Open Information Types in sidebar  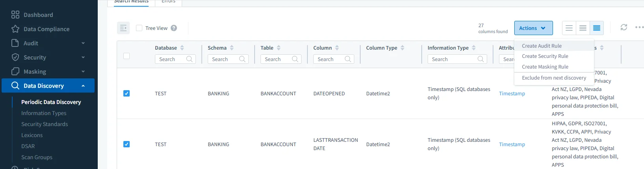(44, 113)
